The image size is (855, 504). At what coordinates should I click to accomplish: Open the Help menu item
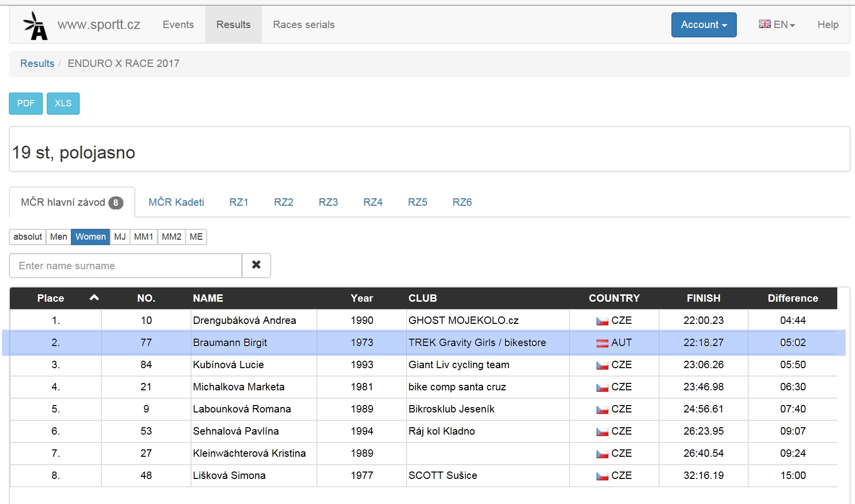(x=828, y=25)
